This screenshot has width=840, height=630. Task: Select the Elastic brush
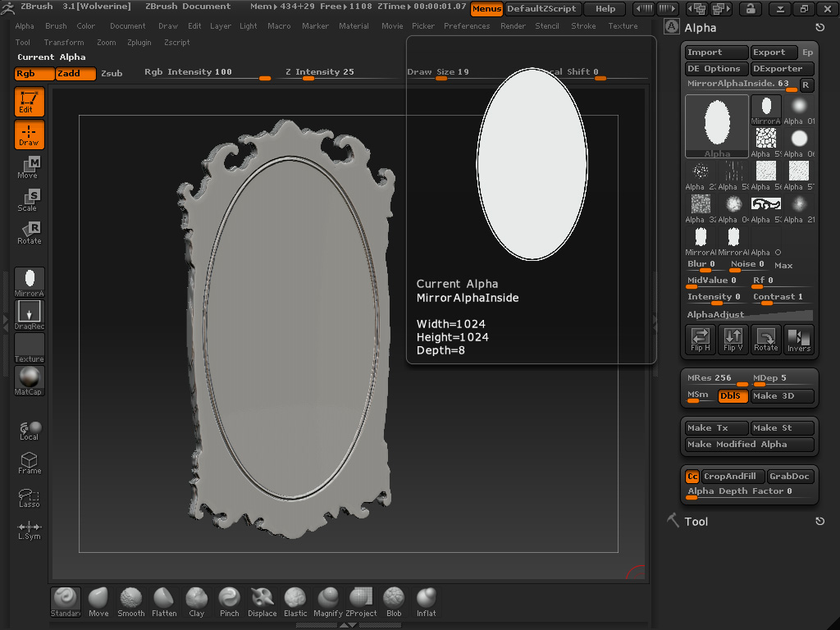(x=295, y=601)
